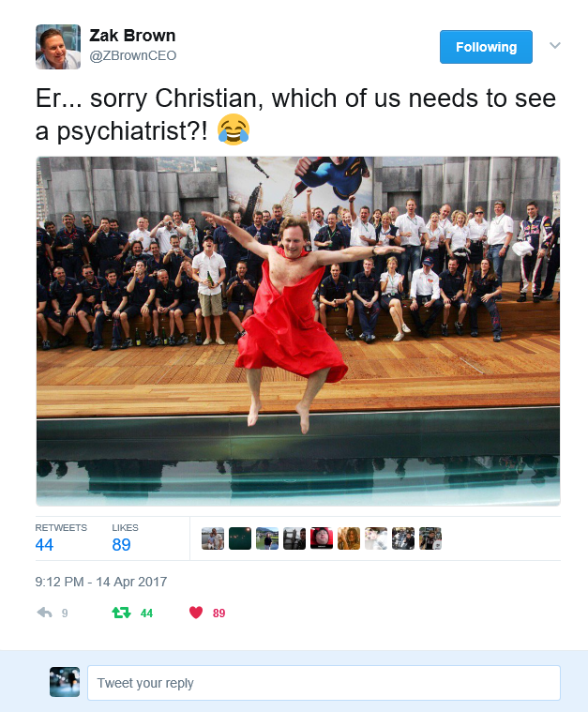588x712 pixels.
Task: Click the reply arrow icon
Action: [x=44, y=613]
